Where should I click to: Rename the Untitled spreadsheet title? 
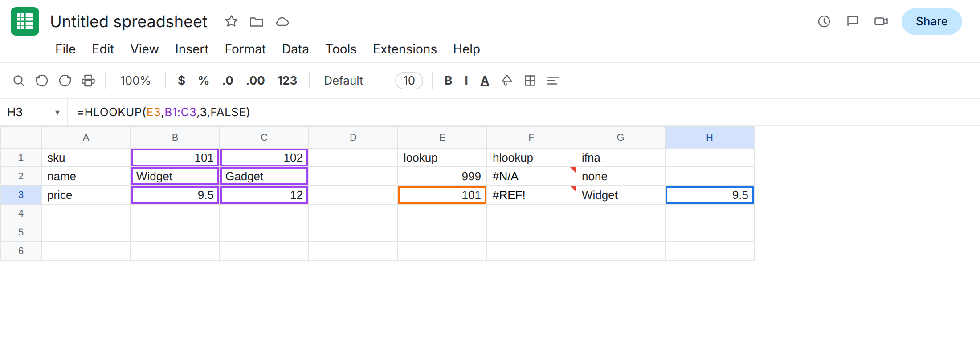[x=129, y=21]
